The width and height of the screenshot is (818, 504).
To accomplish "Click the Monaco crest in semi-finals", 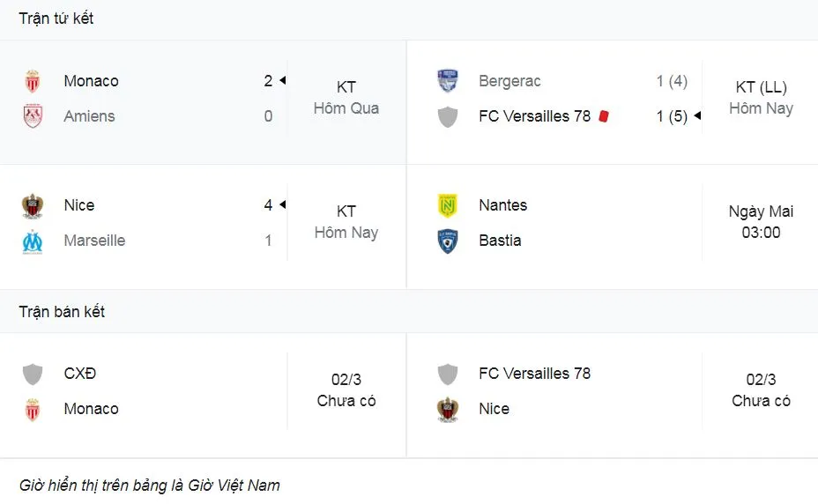I will click(33, 409).
